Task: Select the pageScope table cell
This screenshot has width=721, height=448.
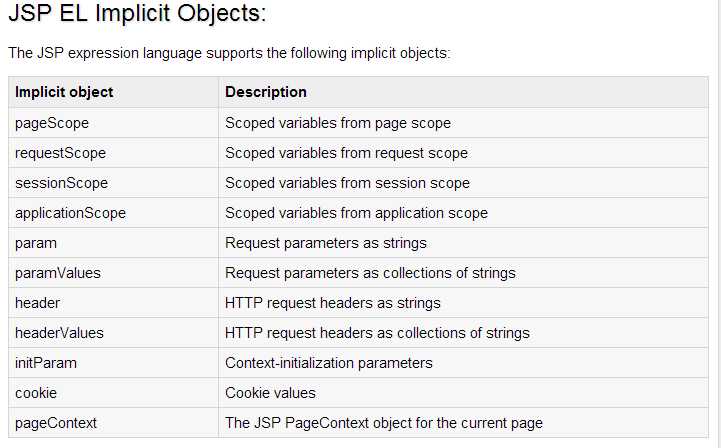Action: 52,123
